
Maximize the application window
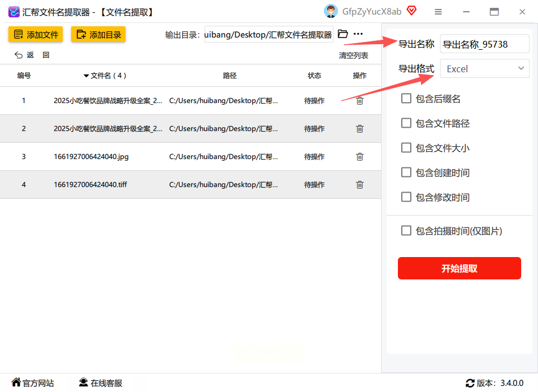click(x=494, y=12)
